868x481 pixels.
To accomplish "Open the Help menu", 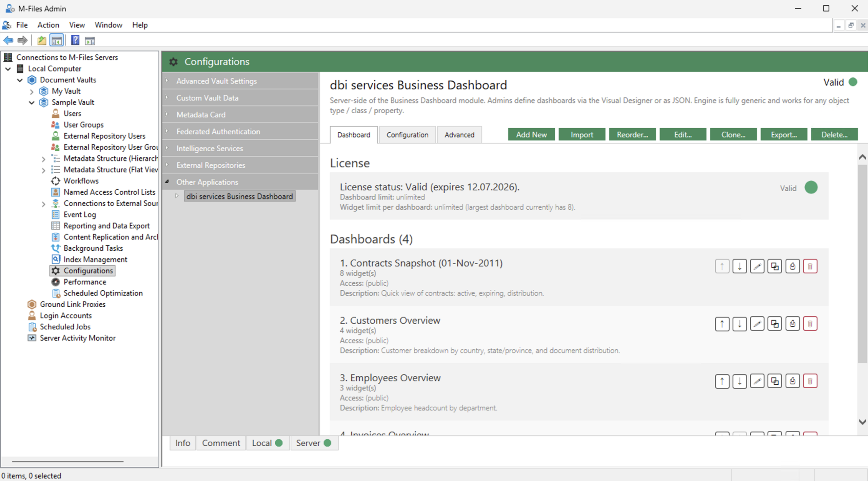I will [x=140, y=25].
